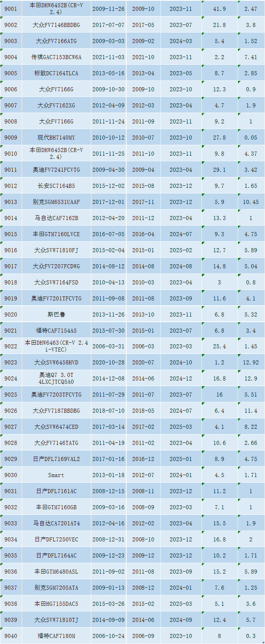Select cell 长安SC7164B5
This screenshot has height=644, width=265.
point(56,186)
